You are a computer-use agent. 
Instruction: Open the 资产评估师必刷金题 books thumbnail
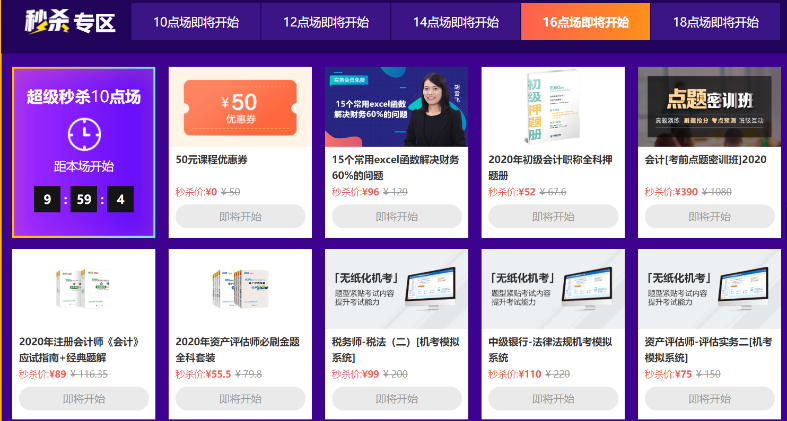click(x=240, y=289)
